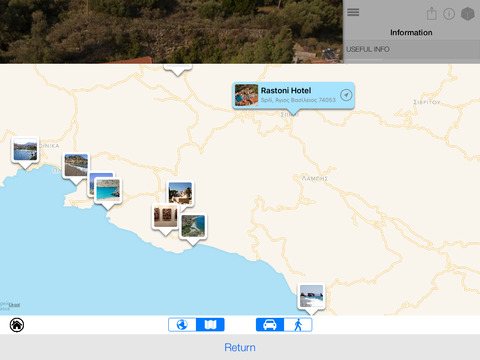Select the Information panel title
480x360 pixels.
pyautogui.click(x=411, y=32)
